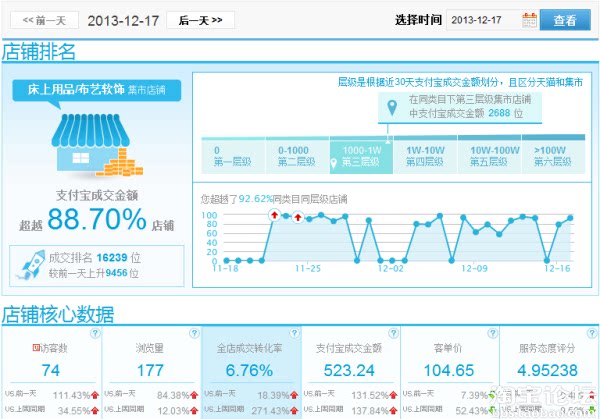Click the 92.62% percentage above chart

pyautogui.click(x=255, y=199)
